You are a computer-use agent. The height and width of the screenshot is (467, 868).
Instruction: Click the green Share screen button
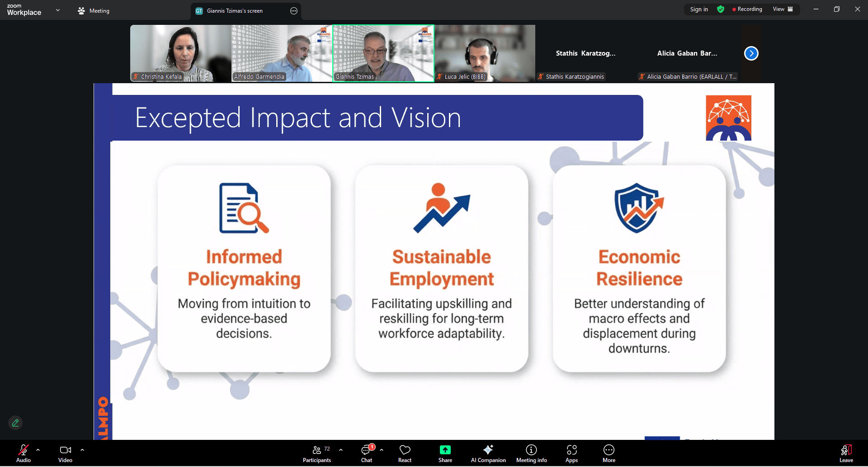pyautogui.click(x=445, y=453)
